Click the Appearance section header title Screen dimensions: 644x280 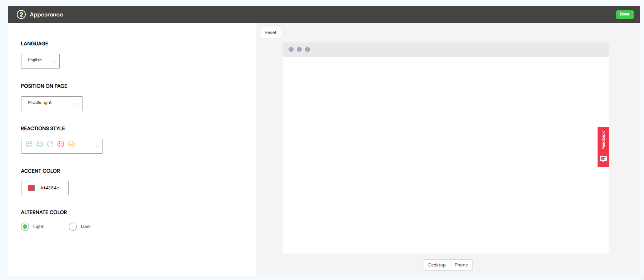tap(46, 15)
